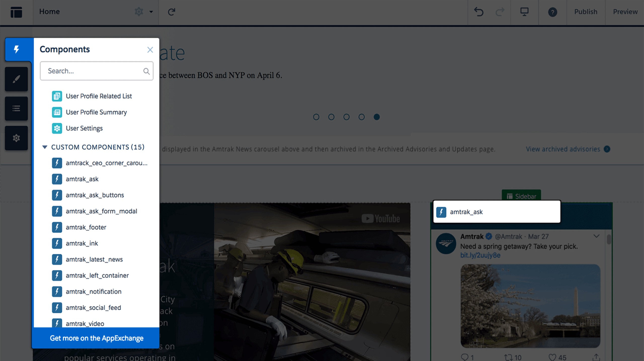
Task: Select amtrak_ask_buttons component
Action: click(88, 195)
